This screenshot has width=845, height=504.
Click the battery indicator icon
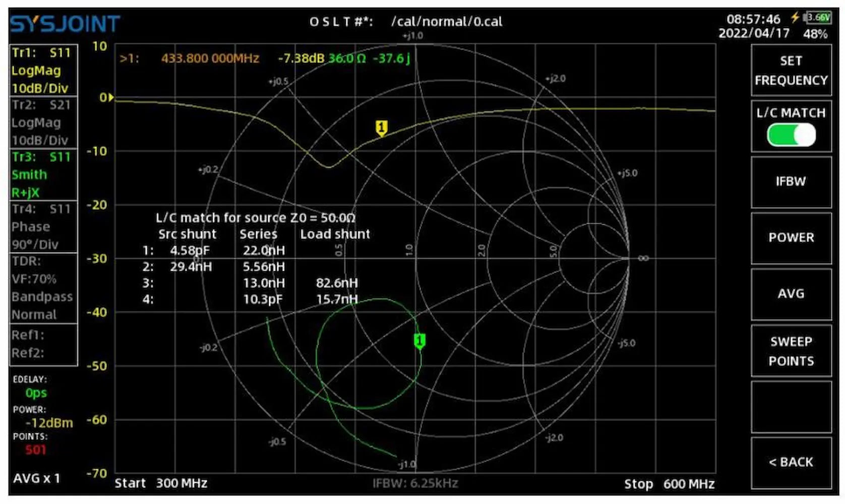[818, 17]
